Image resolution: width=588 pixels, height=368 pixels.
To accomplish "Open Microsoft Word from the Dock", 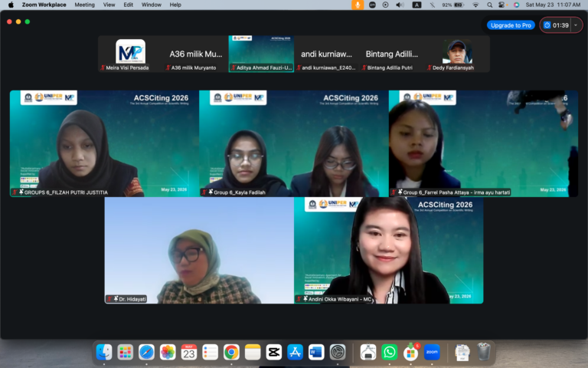I will [x=316, y=352].
